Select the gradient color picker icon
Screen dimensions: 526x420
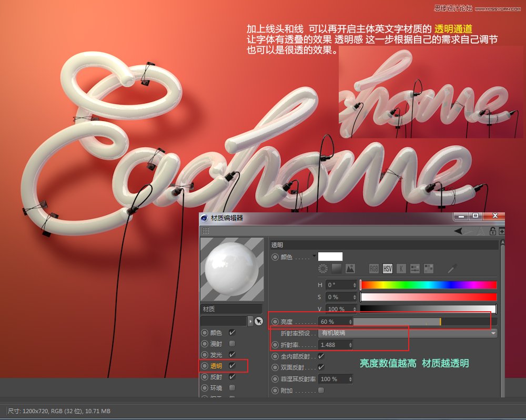point(337,269)
